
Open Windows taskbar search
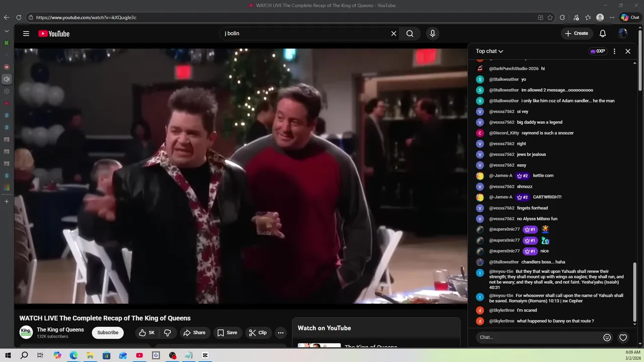(24, 355)
